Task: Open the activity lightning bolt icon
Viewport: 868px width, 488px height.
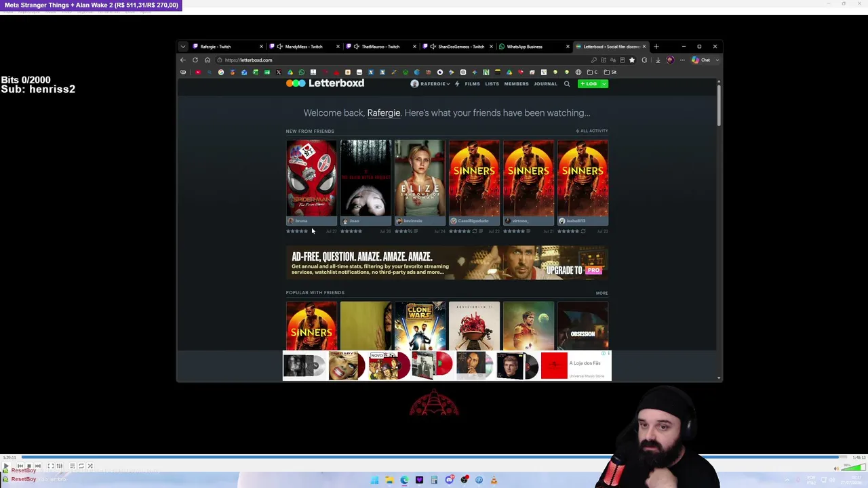Action: (457, 84)
